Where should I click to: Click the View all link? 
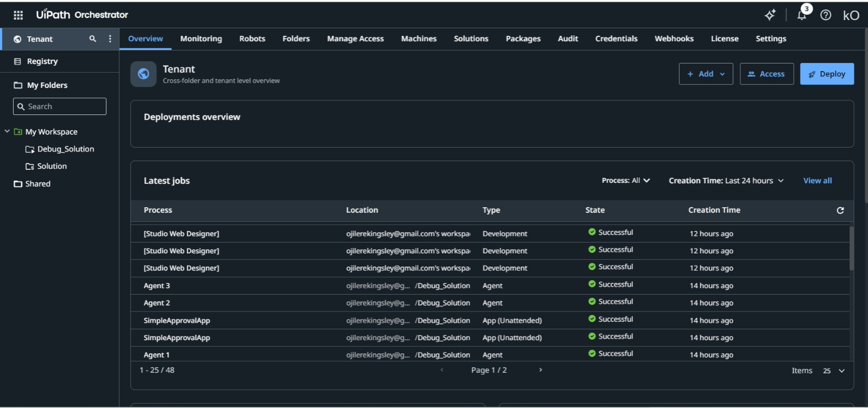817,181
